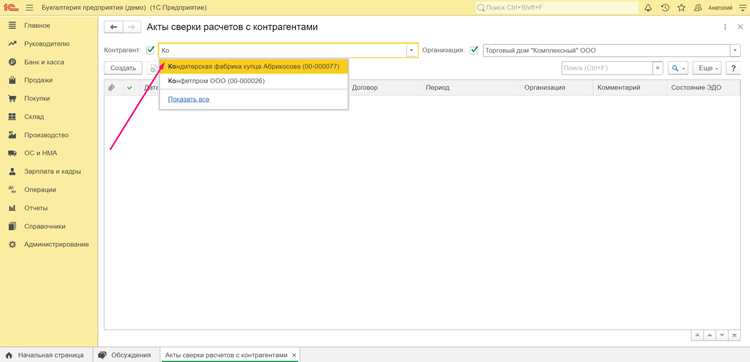This screenshot has height=362, width=750.
Task: Expand the Организация dropdown arrow
Action: click(x=735, y=50)
